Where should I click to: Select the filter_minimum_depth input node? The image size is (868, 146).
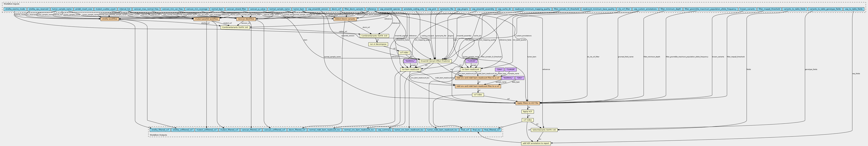[x=671, y=9]
